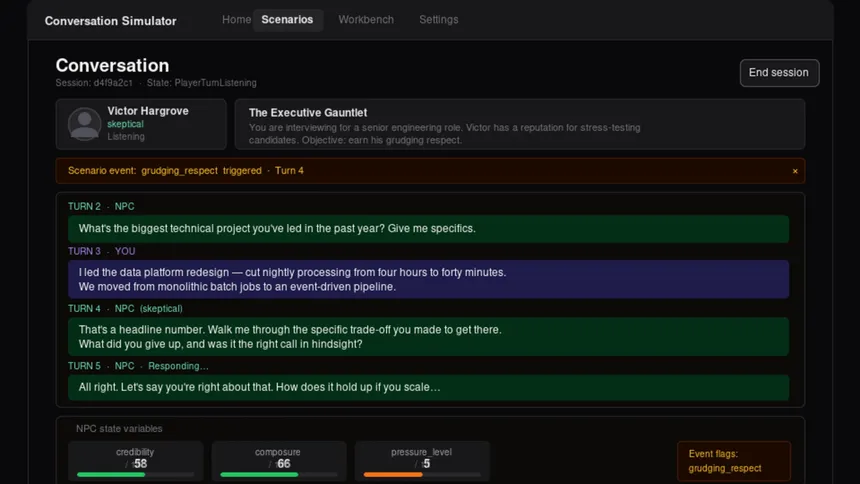Select the Victor Hargrove name text
The width and height of the screenshot is (860, 484).
click(x=148, y=111)
